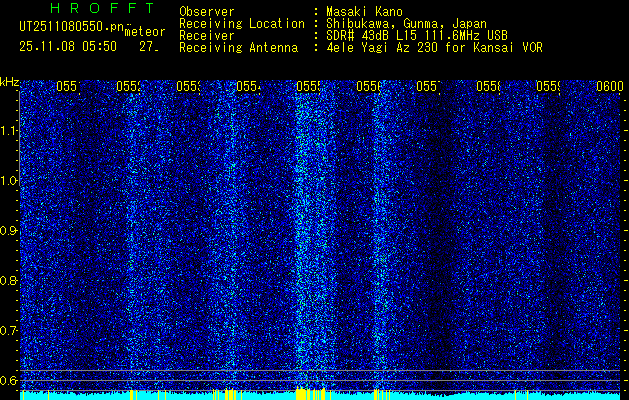Click the 0558 time marker
The image size is (629, 400).
coord(489,86)
